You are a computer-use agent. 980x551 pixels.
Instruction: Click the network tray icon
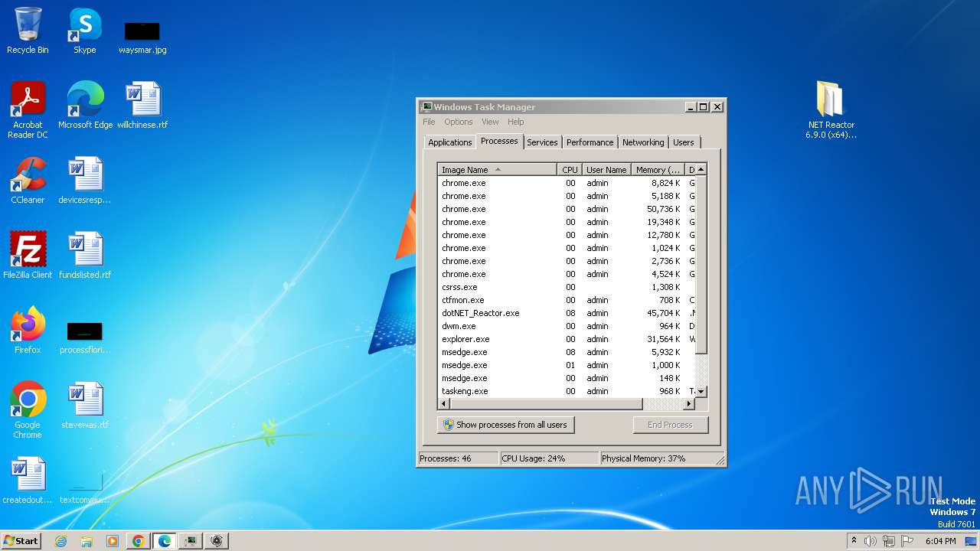[x=889, y=541]
